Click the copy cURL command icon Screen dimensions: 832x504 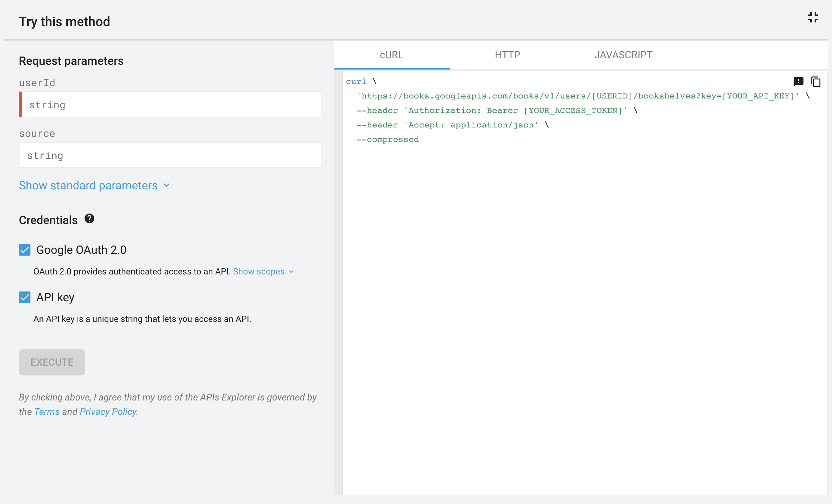coord(816,82)
